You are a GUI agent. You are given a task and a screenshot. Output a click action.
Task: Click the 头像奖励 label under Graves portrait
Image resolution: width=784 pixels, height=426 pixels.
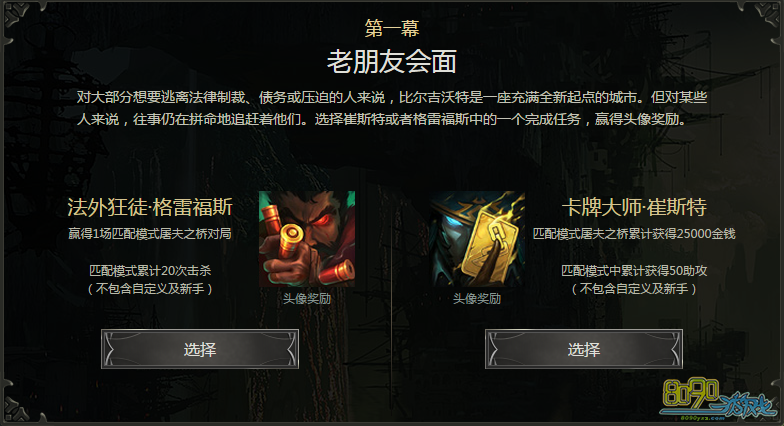[307, 299]
